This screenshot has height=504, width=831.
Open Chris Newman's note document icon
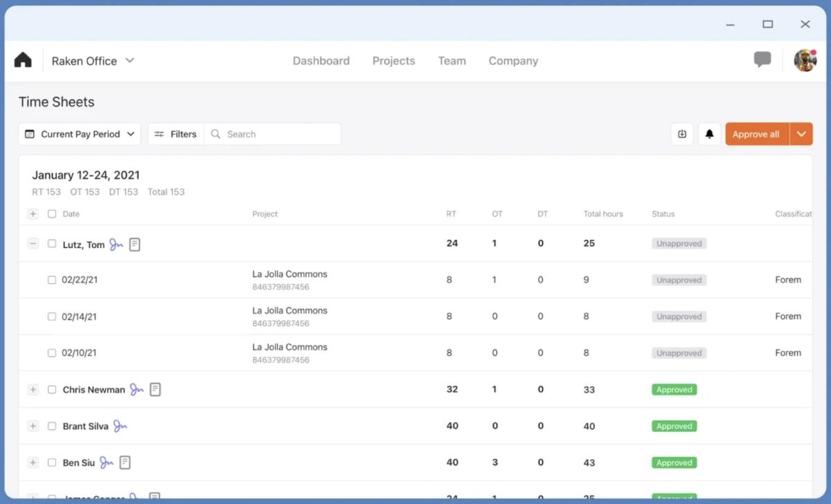click(x=155, y=390)
